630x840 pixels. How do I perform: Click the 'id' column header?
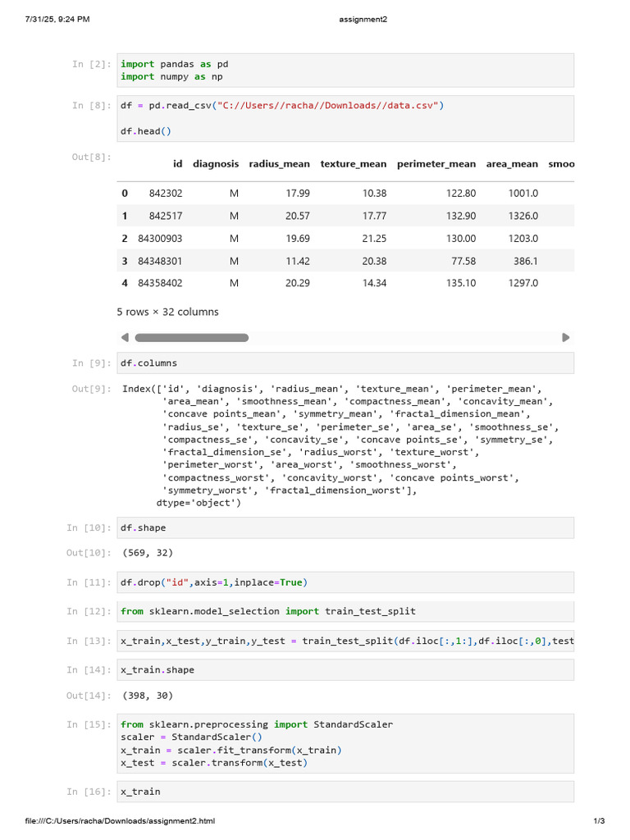click(x=178, y=164)
